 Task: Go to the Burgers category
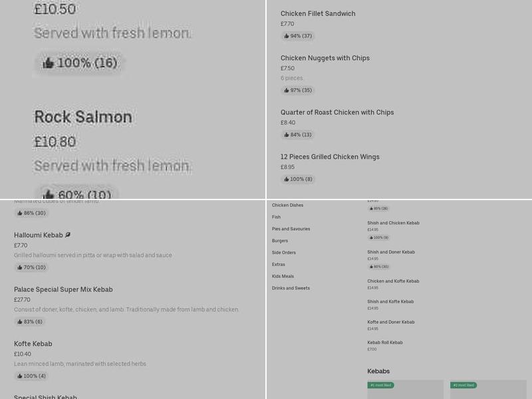tap(280, 241)
